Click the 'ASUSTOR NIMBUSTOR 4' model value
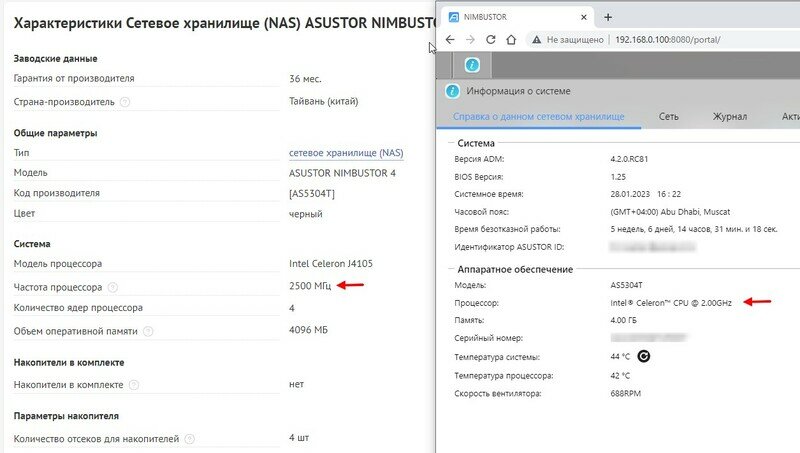The image size is (800, 453). pos(342,173)
